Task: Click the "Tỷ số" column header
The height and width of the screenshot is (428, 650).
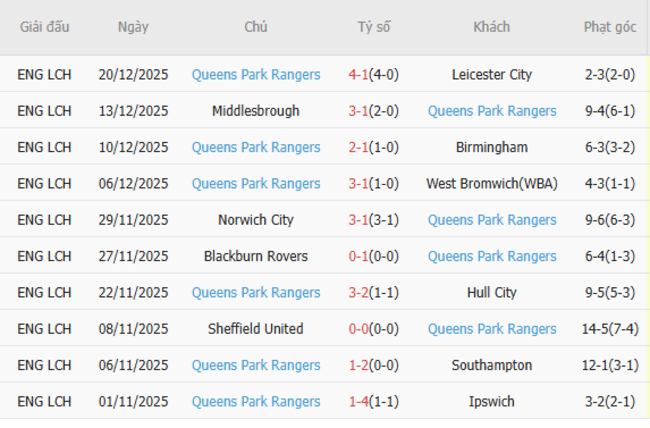Action: click(x=374, y=27)
